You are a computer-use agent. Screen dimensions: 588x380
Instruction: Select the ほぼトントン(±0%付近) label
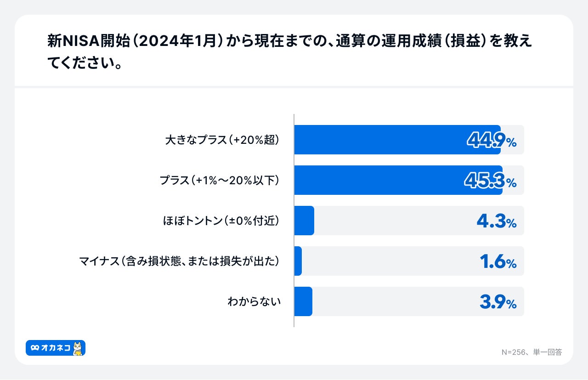tap(221, 221)
